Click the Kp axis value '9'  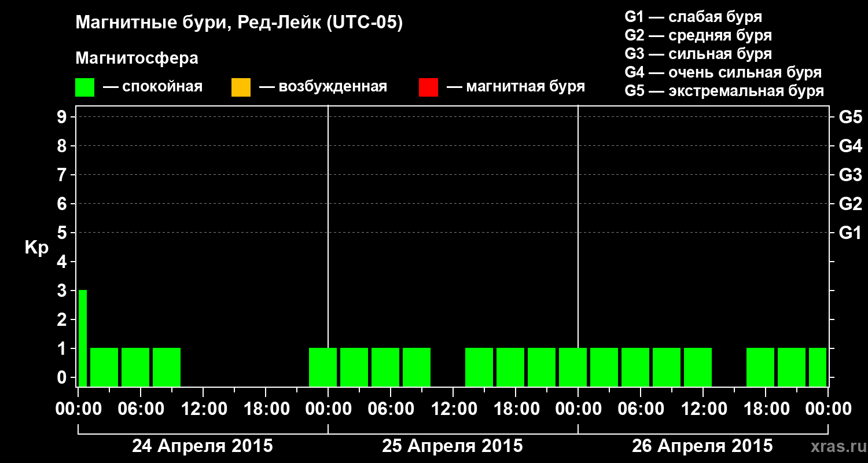(63, 117)
